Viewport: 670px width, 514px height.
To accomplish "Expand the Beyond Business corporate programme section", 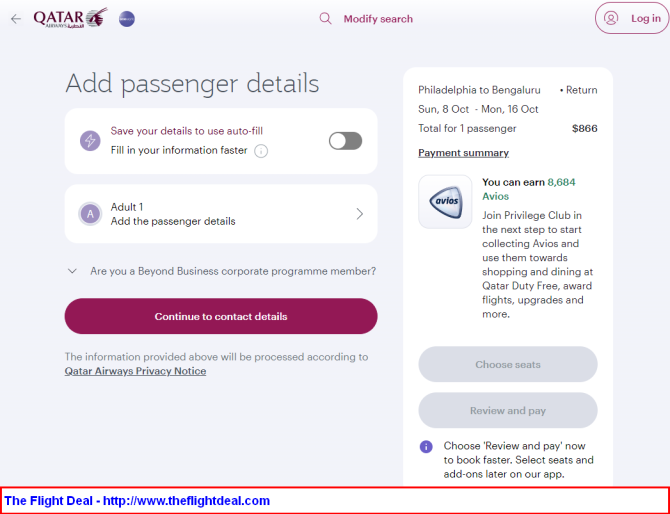I will (x=221, y=271).
